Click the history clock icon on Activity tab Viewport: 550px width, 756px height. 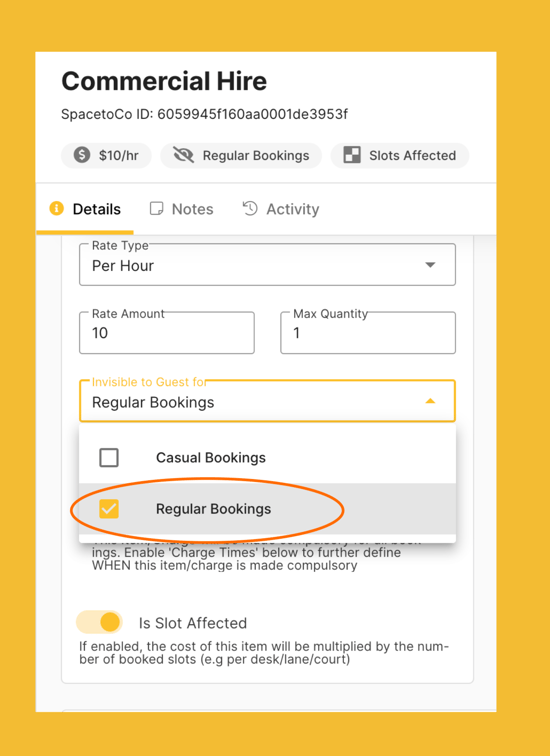tap(250, 208)
